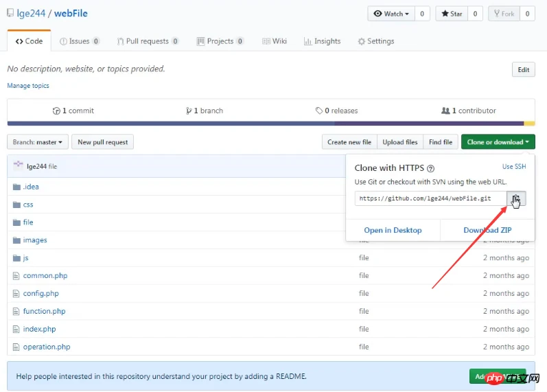
Task: Switch to Use SSH
Action: pyautogui.click(x=513, y=167)
